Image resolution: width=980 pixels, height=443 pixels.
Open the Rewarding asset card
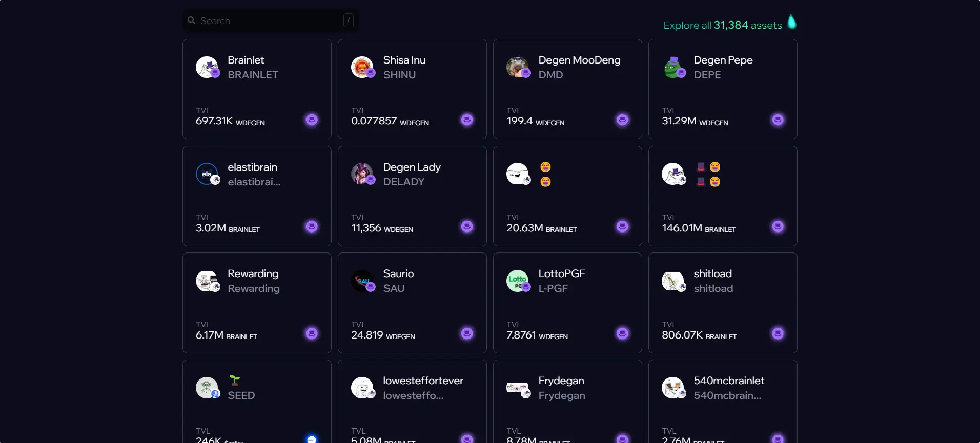pyautogui.click(x=257, y=303)
